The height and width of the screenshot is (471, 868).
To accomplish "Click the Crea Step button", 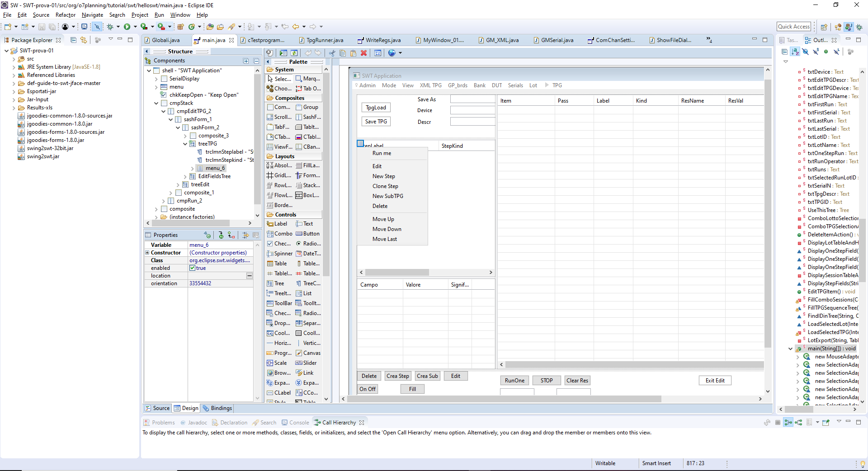I will 398,376.
